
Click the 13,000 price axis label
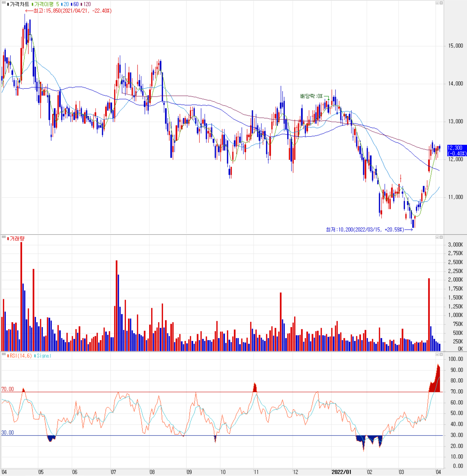456,122
